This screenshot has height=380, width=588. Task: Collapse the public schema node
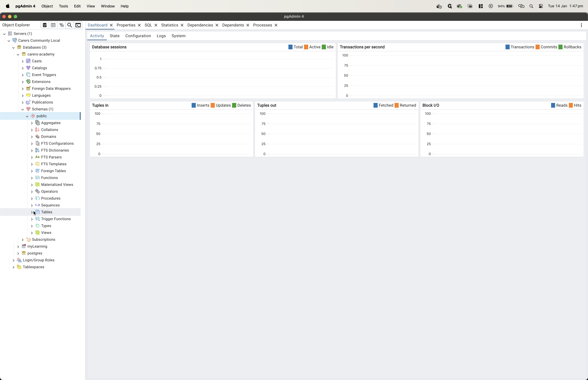coord(27,116)
